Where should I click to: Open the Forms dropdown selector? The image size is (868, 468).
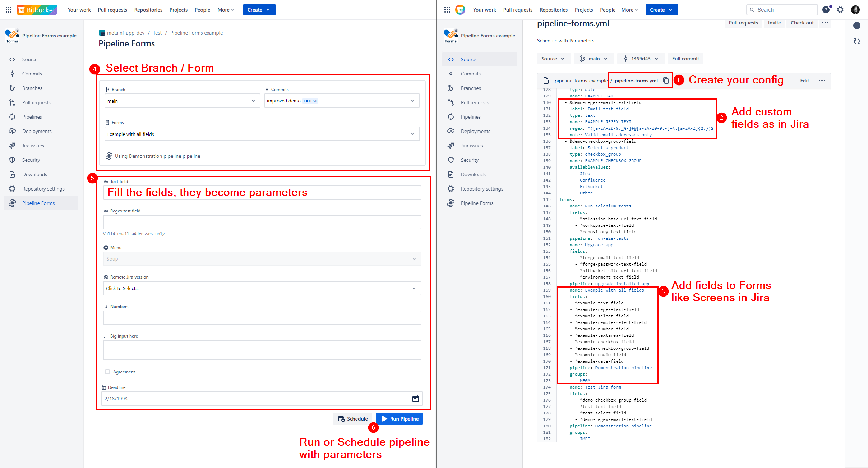262,134
